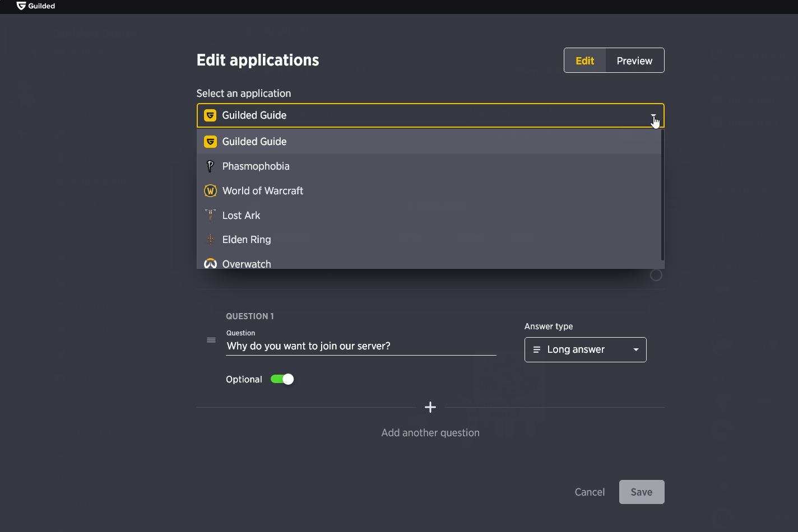Image resolution: width=798 pixels, height=532 pixels.
Task: Click the Phasmophobia game icon
Action: click(210, 166)
